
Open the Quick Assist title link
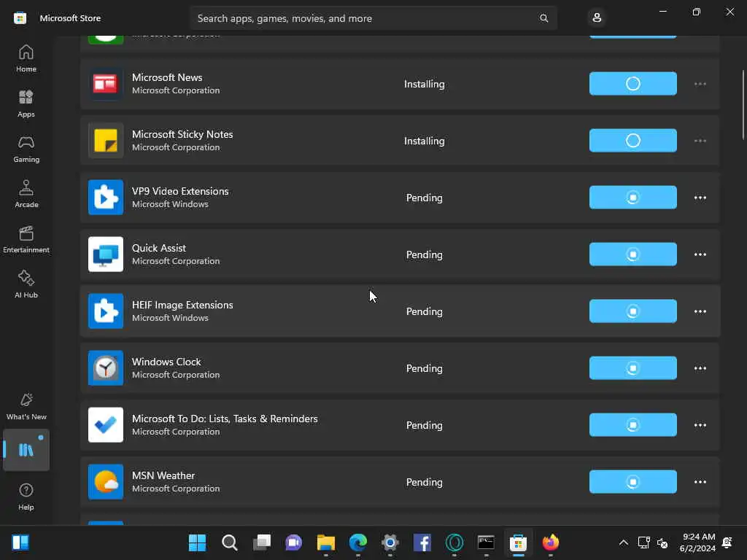coord(158,248)
